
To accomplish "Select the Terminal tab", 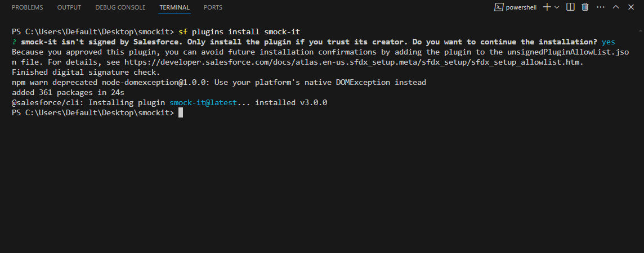I will 175,7.
